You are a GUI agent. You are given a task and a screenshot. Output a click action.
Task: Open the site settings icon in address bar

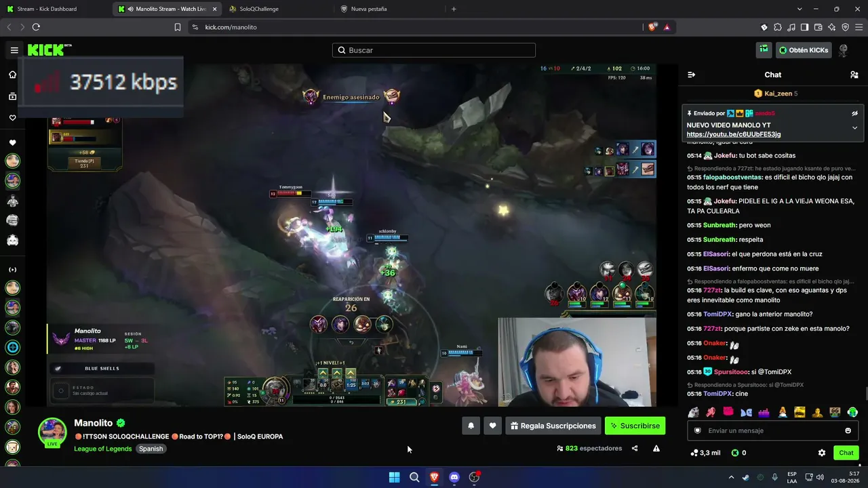[195, 27]
